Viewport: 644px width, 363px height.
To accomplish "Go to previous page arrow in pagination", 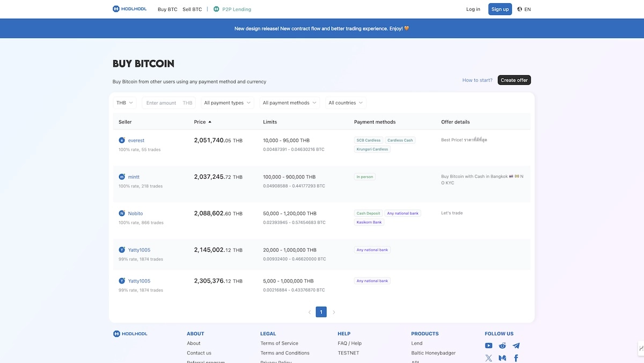I will click(x=310, y=312).
